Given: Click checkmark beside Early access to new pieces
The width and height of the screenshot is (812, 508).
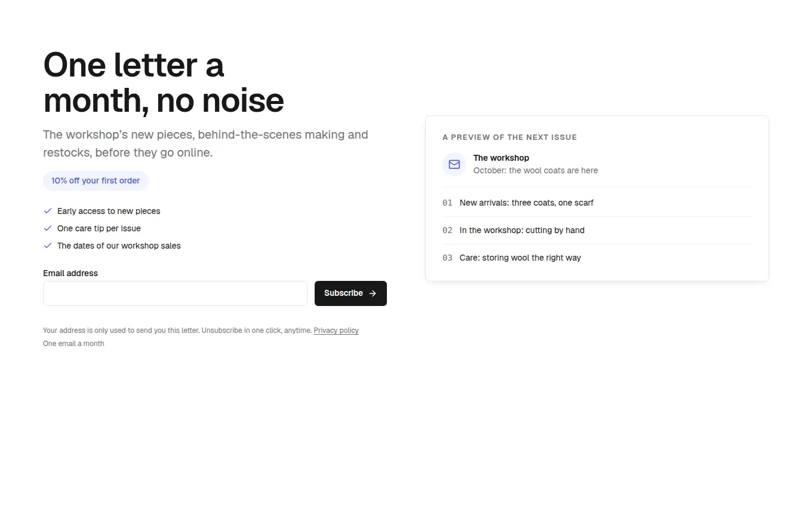Looking at the screenshot, I should pyautogui.click(x=48, y=211).
